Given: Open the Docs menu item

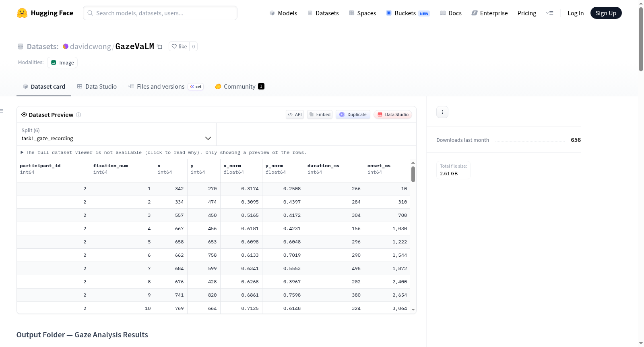Looking at the screenshot, I should point(451,13).
